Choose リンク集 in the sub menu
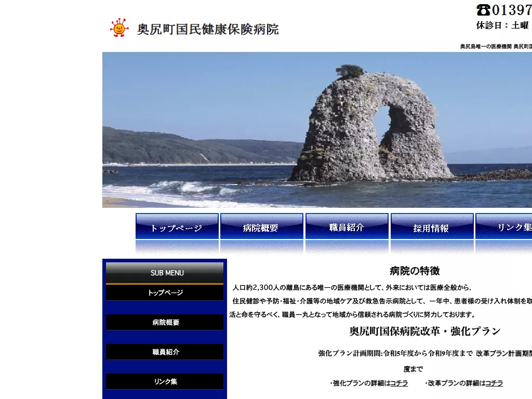Image resolution: width=532 pixels, height=399 pixels. [x=165, y=381]
